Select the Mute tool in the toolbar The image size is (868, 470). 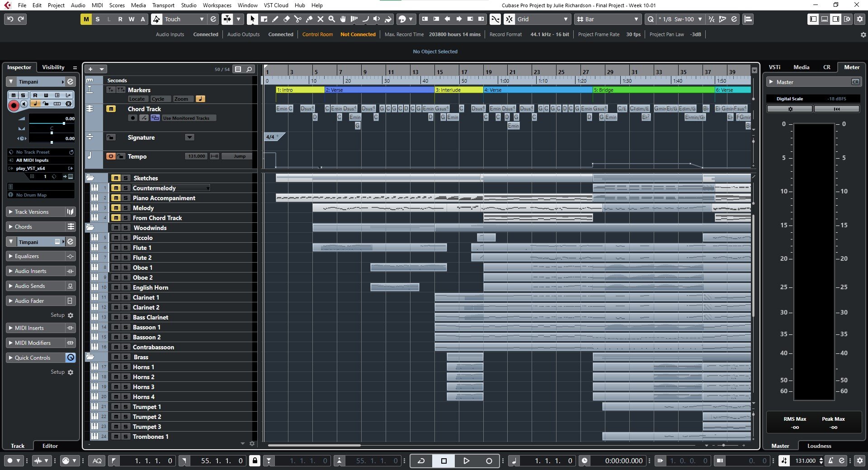click(x=321, y=19)
